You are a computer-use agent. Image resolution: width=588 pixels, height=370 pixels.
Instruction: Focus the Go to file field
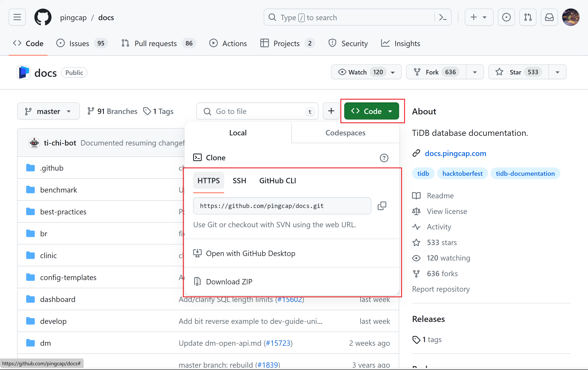[x=257, y=111]
